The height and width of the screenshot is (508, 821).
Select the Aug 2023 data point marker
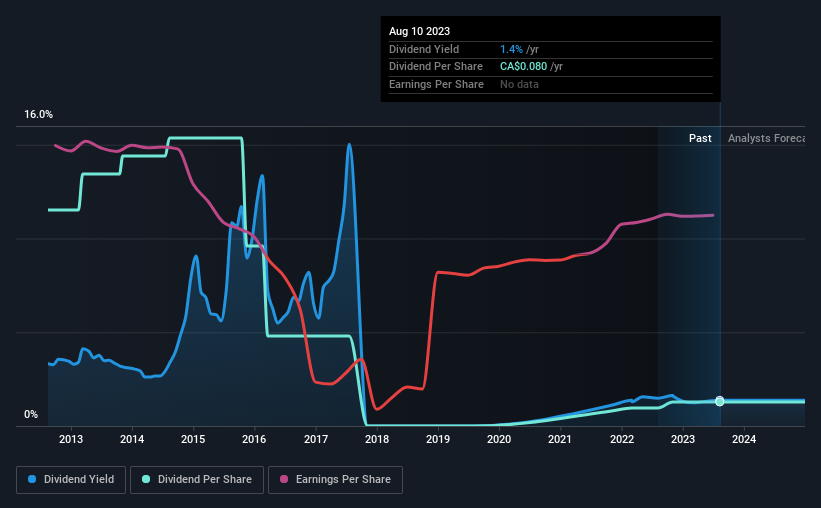[x=720, y=401]
